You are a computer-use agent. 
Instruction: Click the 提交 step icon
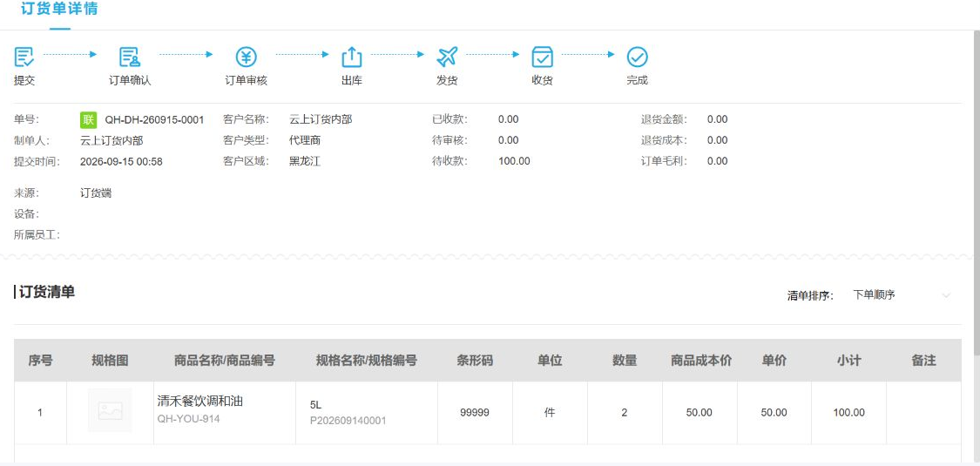pyautogui.click(x=24, y=57)
